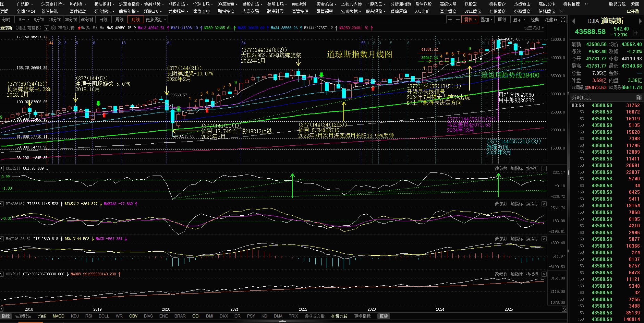Toggle MACD indicator in bottom bar
The width and height of the screenshot is (644, 323).
(x=58, y=316)
